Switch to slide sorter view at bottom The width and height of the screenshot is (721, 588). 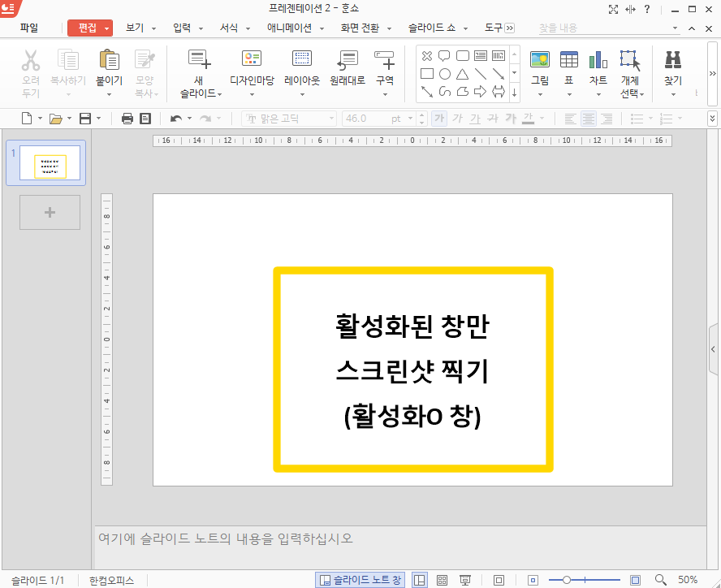click(x=442, y=579)
